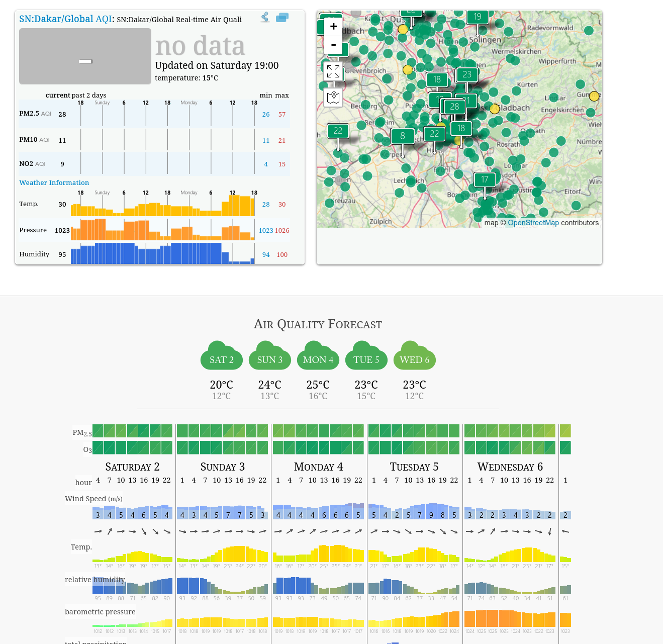The image size is (663, 644).
Task: Click the barometric pressure label
Action: point(100,612)
